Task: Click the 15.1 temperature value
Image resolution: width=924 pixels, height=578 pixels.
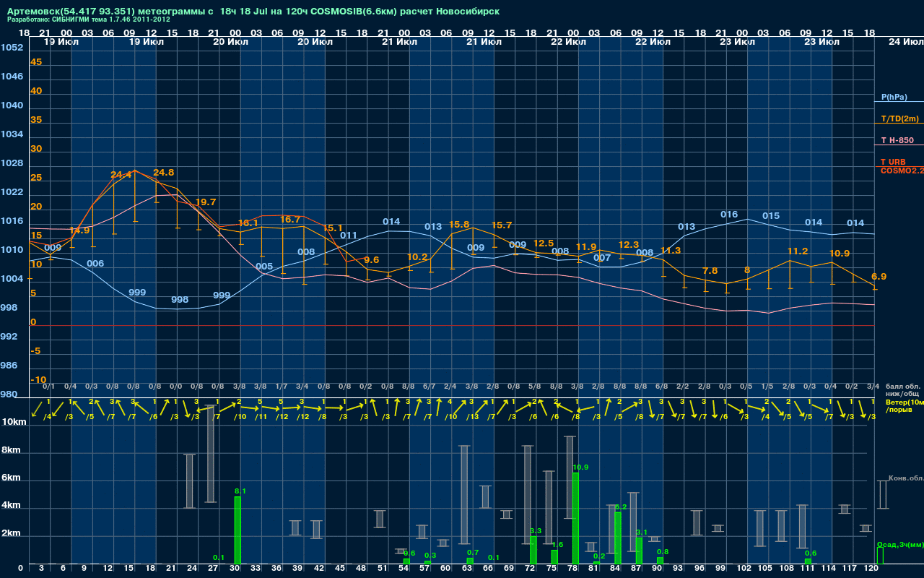Action: [333, 228]
